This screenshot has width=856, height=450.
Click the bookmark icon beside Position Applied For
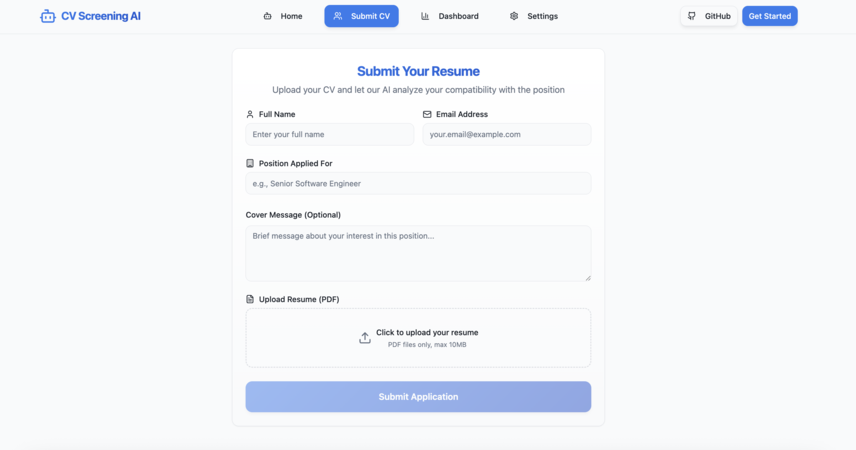(250, 163)
